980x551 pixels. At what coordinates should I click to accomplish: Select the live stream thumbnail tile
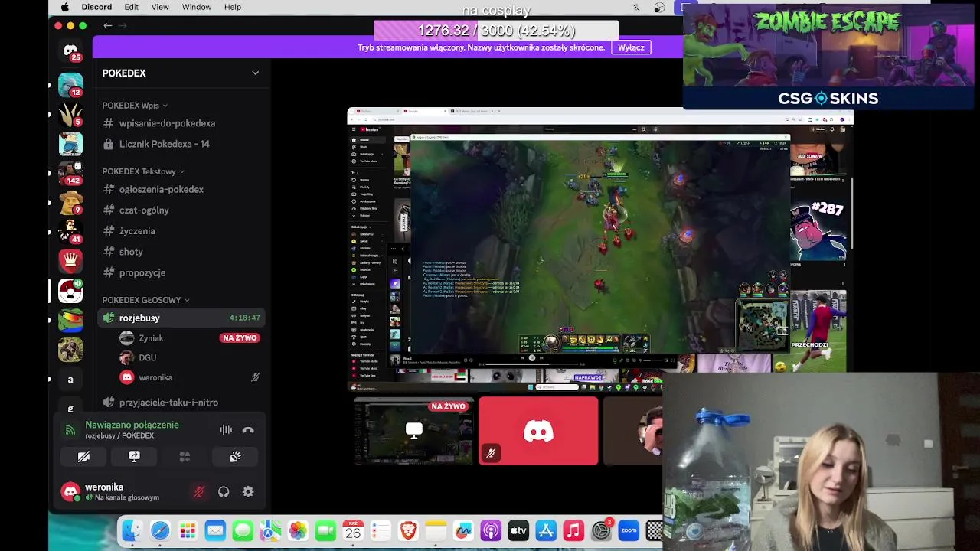(x=414, y=431)
